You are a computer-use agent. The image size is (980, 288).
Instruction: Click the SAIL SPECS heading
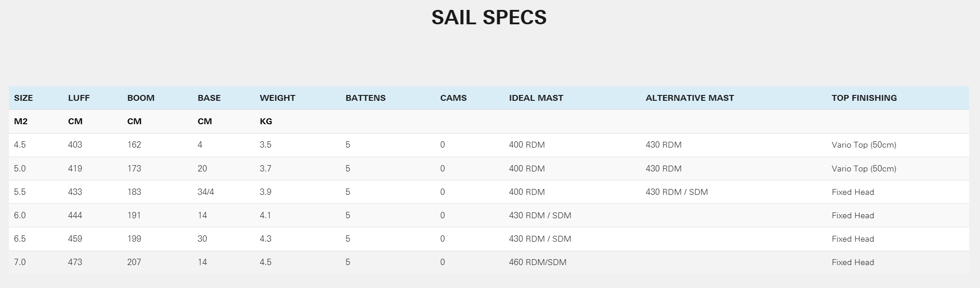[489, 18]
